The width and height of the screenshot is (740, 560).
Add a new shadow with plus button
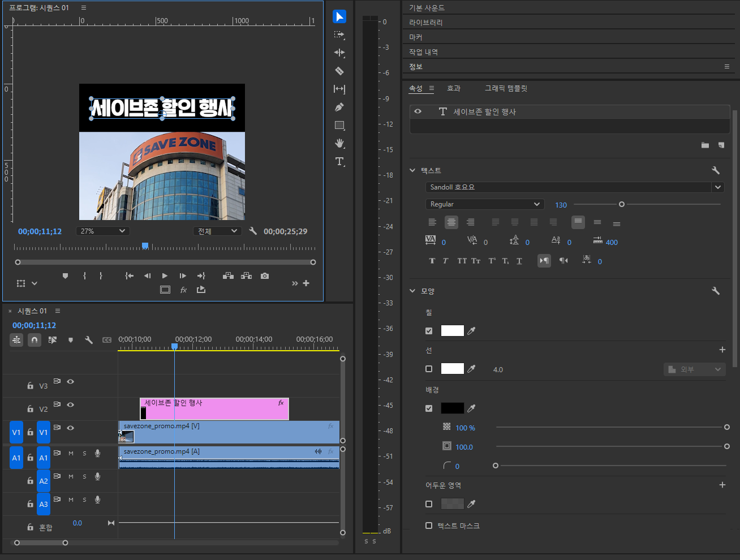[722, 485]
